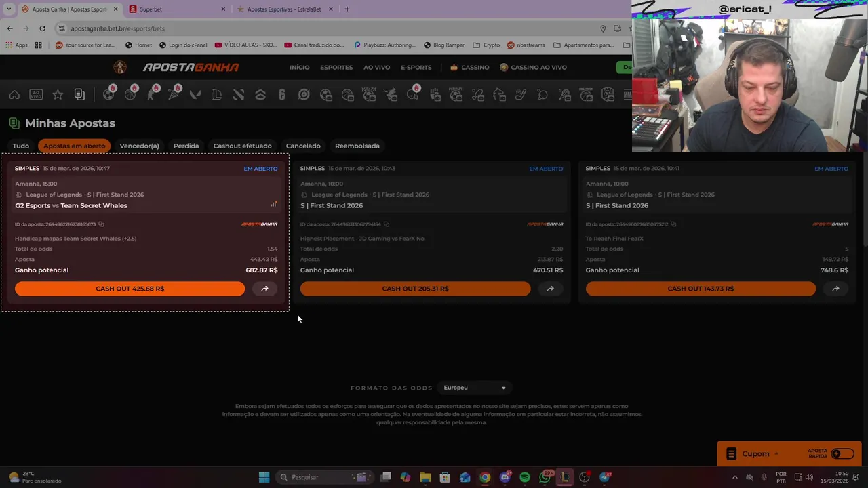Switch to the Superbet browser tab

pyautogui.click(x=176, y=9)
